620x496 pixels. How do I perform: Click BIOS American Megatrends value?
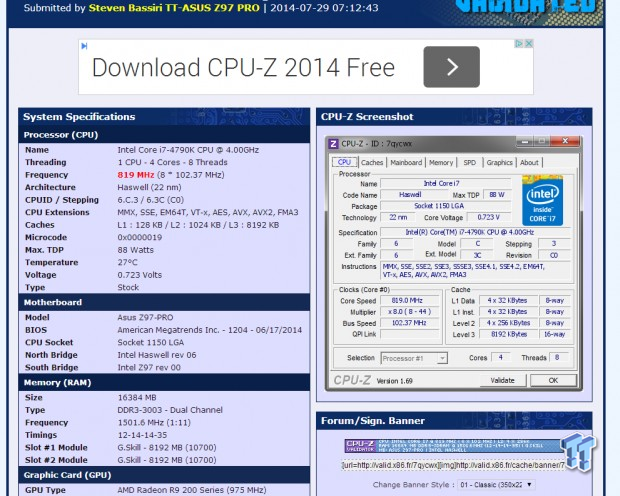[210, 330]
